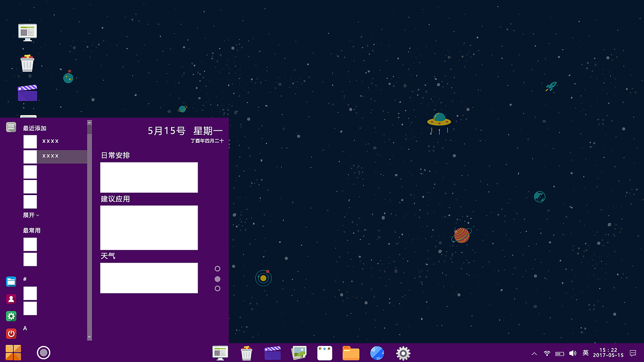The image size is (644, 362).
Task: Open settings gear in the start menu sidebar
Action: (x=11, y=316)
